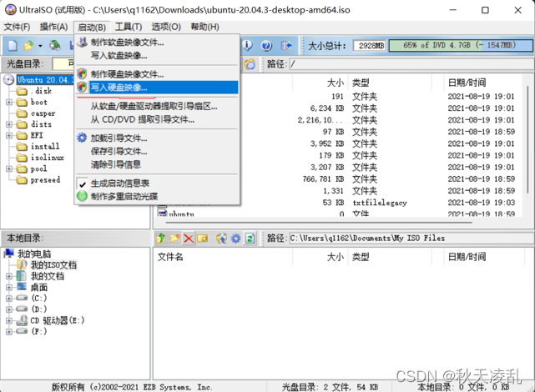This screenshot has height=392, width=535.
Task: Select 我的ISO文档 in local tree
Action: [53, 265]
